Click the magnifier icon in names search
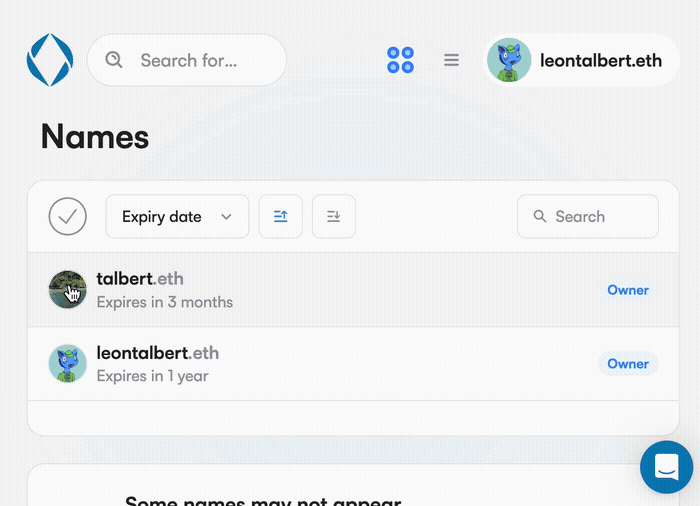Image resolution: width=700 pixels, height=506 pixels. [540, 216]
